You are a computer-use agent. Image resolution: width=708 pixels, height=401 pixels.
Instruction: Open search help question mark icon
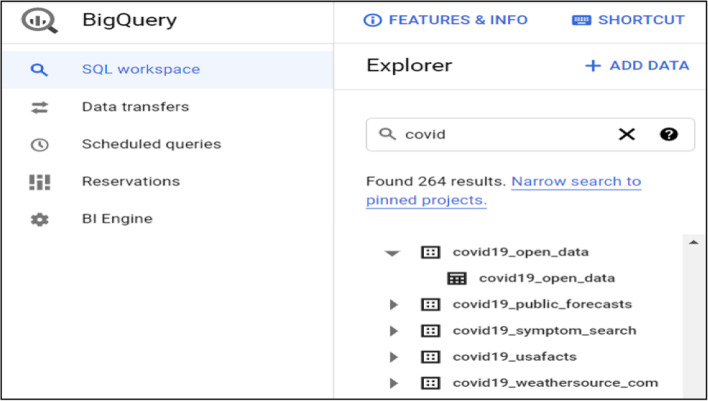pos(669,134)
